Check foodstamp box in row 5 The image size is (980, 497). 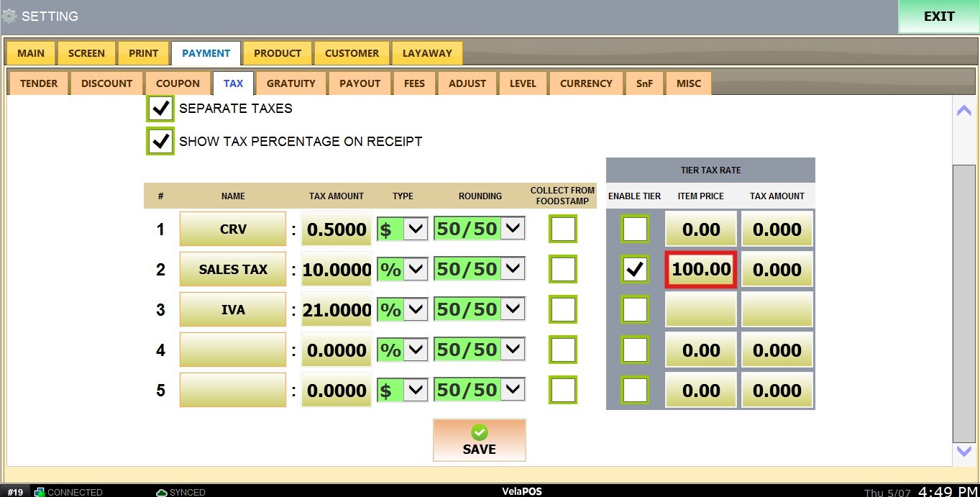click(x=563, y=391)
